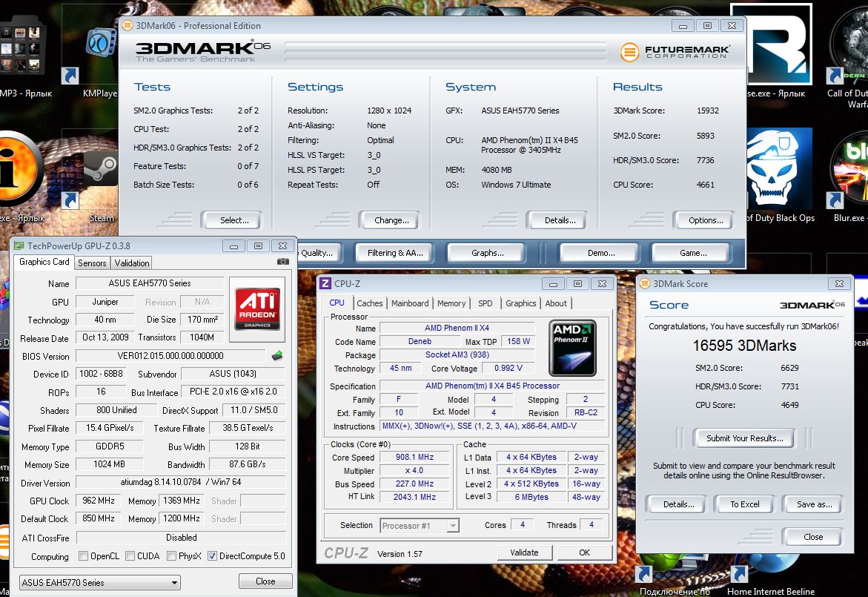Click the GPU-Z title bar icon

click(x=19, y=246)
